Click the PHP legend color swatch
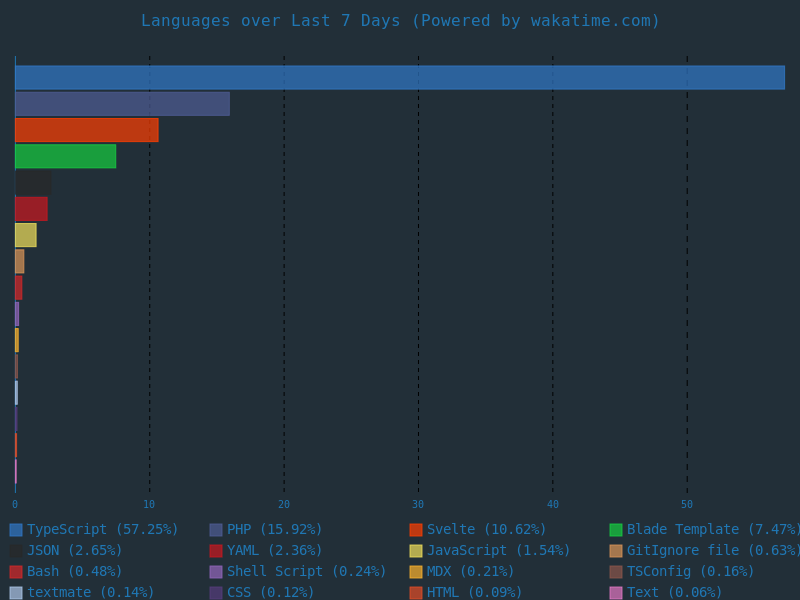 [x=216, y=530]
